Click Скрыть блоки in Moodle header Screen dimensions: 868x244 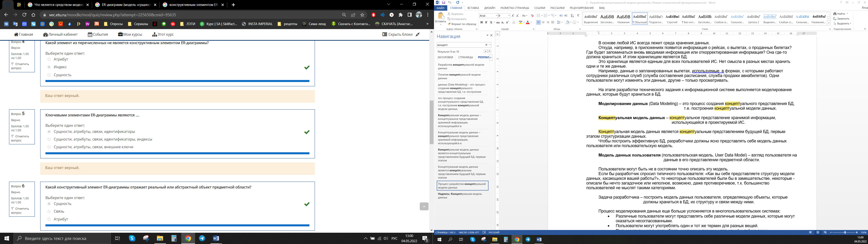tap(397, 34)
